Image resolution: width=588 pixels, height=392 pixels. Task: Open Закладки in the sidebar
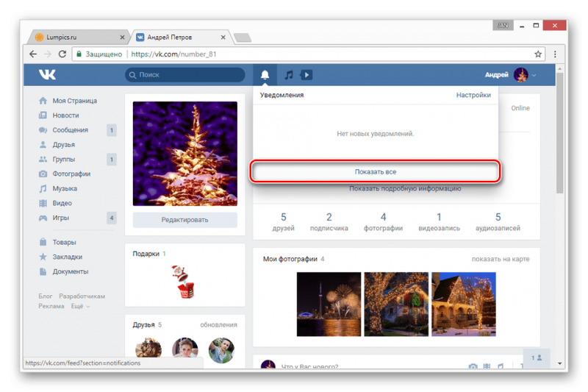(67, 257)
